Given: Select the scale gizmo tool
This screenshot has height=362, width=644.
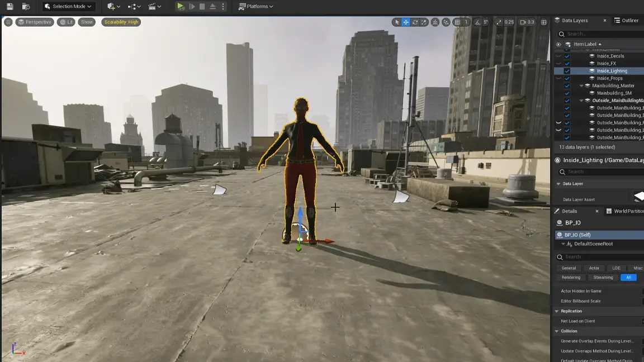Looking at the screenshot, I should pos(424,22).
